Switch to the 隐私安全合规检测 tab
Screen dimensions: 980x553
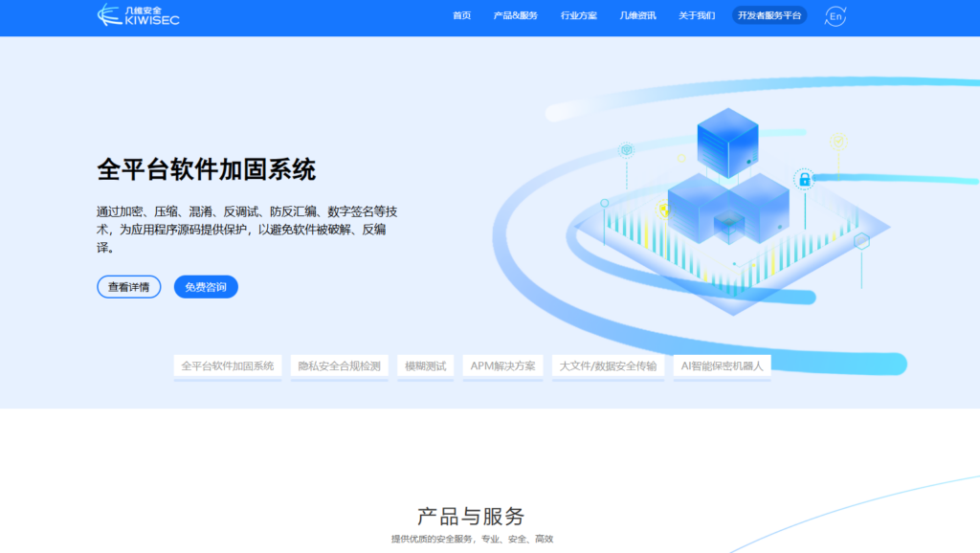pos(339,365)
